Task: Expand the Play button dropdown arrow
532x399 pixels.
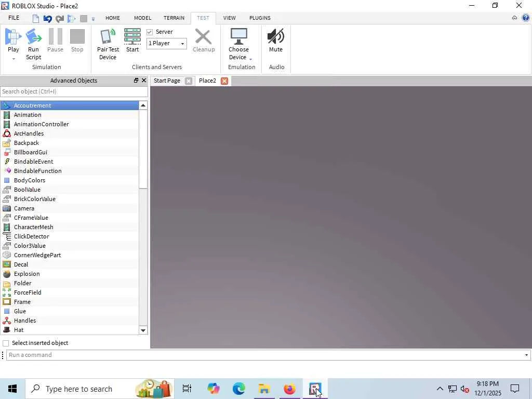Action: coord(14,59)
